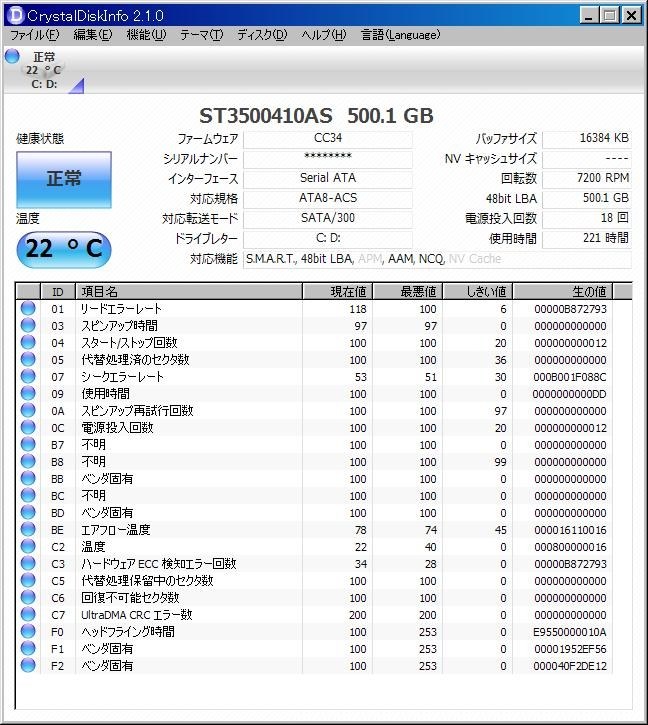Click the 正常 health status button
The height and width of the screenshot is (725, 648).
click(x=64, y=179)
